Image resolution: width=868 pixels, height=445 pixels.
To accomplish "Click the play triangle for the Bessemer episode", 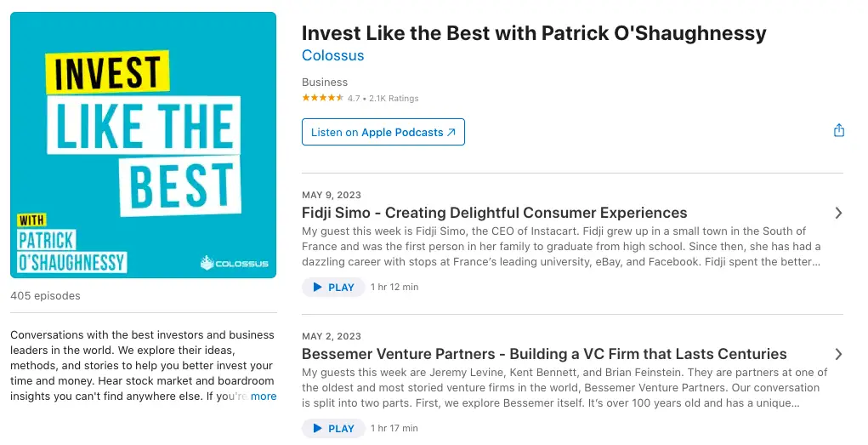I will [x=317, y=428].
